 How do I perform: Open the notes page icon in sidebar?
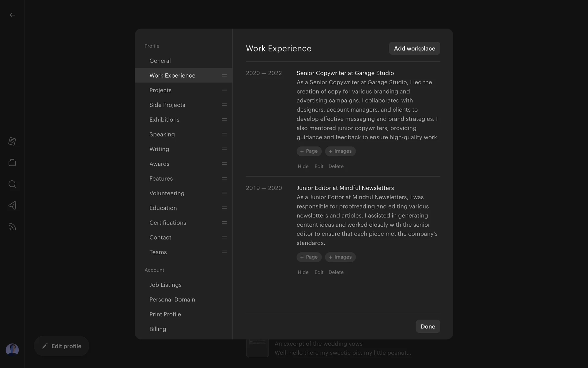pos(12,141)
